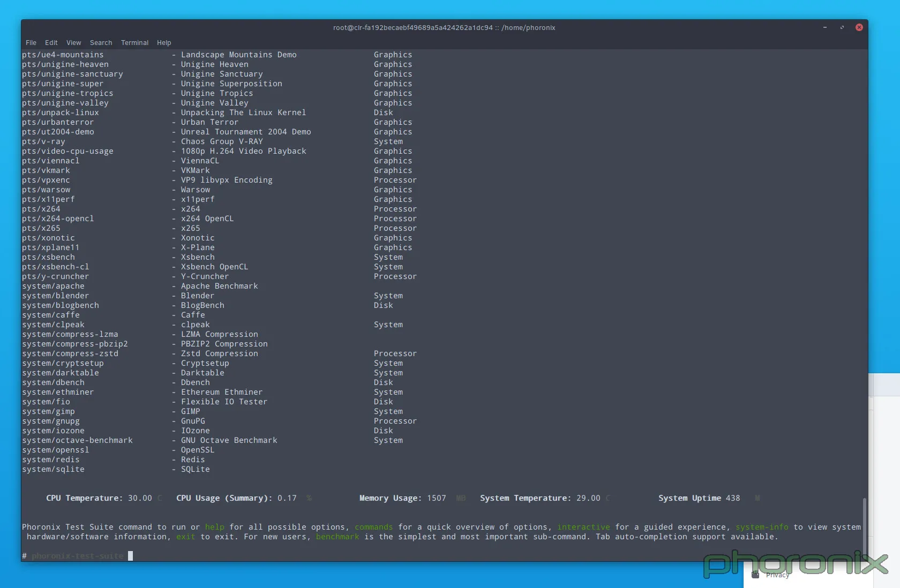Select the pts/unigine-super entry

pos(63,84)
